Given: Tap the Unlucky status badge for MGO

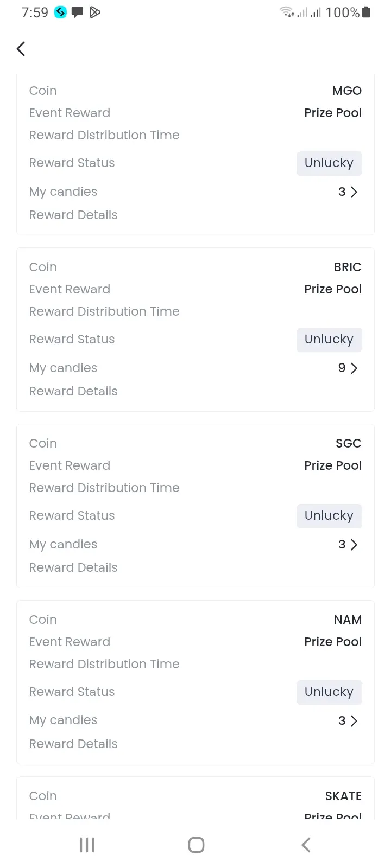Looking at the screenshot, I should (329, 163).
